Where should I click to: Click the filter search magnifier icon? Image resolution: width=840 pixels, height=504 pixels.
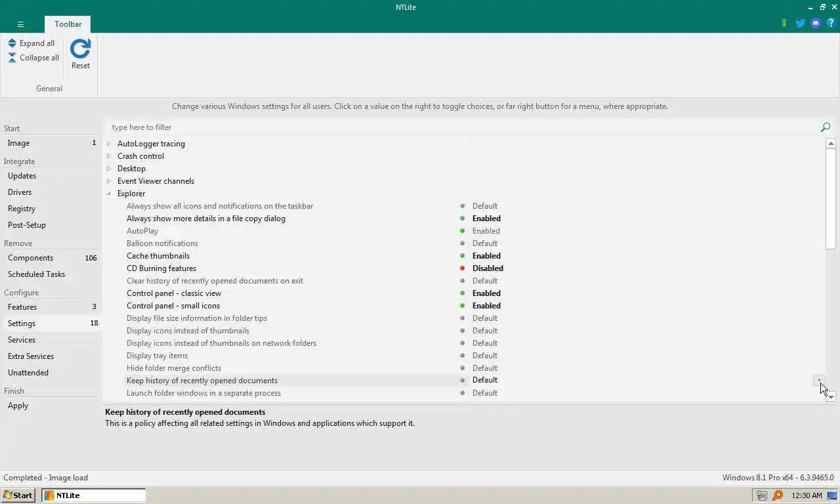point(826,127)
